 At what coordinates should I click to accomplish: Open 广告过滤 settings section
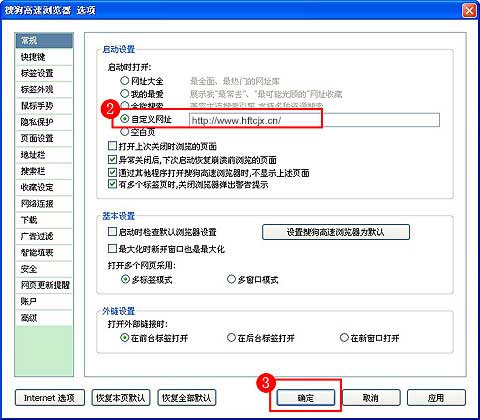coord(44,236)
